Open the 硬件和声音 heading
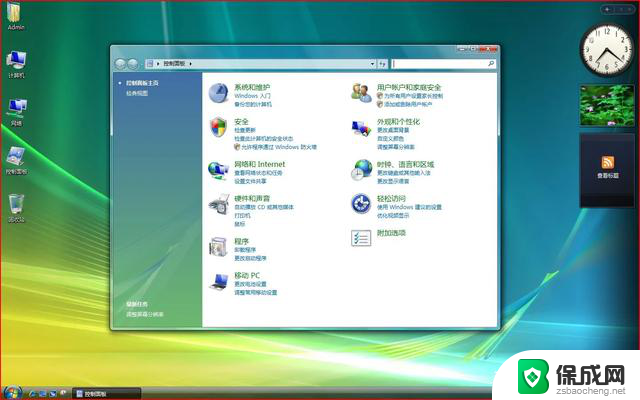Image resolution: width=640 pixels, height=400 pixels. click(x=252, y=198)
